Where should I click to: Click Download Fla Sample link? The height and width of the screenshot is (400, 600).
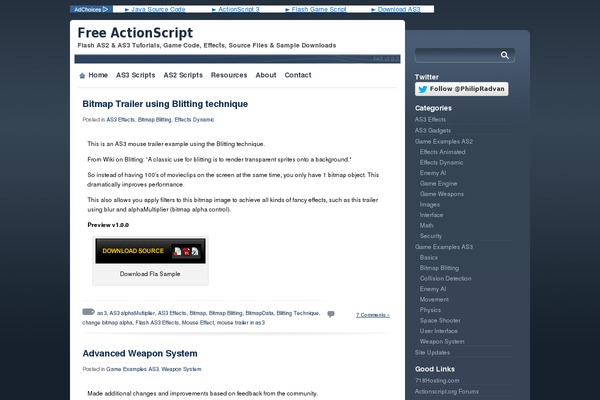coord(150,274)
